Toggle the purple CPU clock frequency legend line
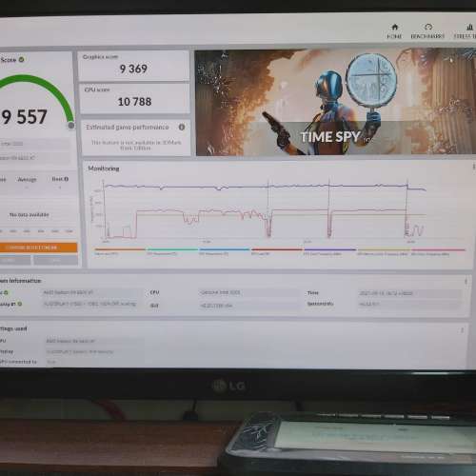 [329, 249]
